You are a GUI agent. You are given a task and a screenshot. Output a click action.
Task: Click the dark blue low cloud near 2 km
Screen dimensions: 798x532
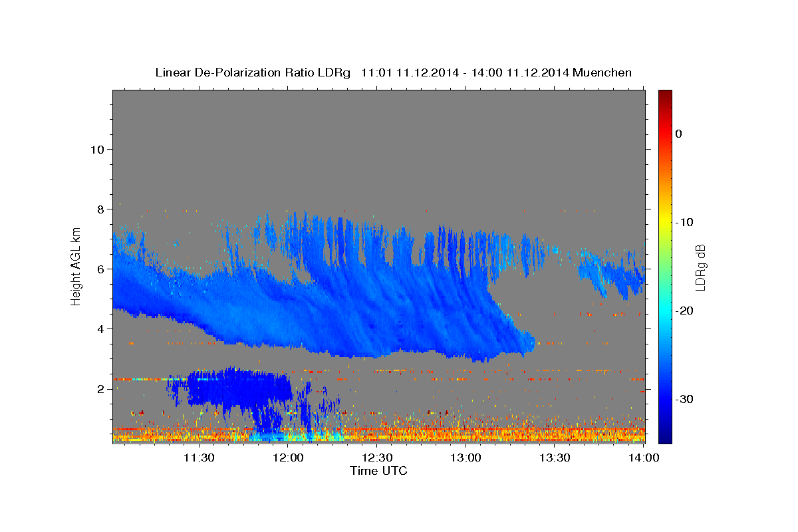coord(239,388)
